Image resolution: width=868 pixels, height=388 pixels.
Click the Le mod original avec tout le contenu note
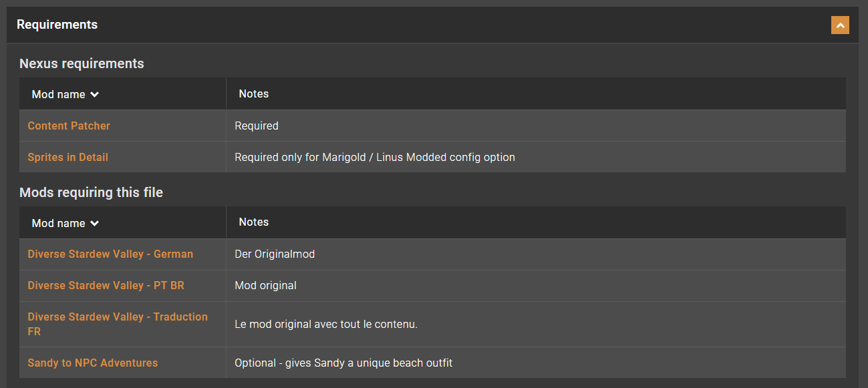click(326, 325)
